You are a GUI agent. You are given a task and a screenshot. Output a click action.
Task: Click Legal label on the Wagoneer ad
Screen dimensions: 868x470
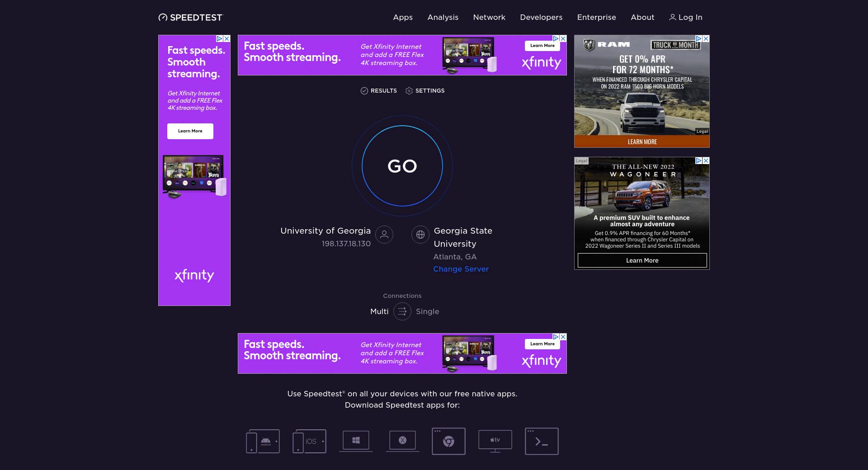581,161
